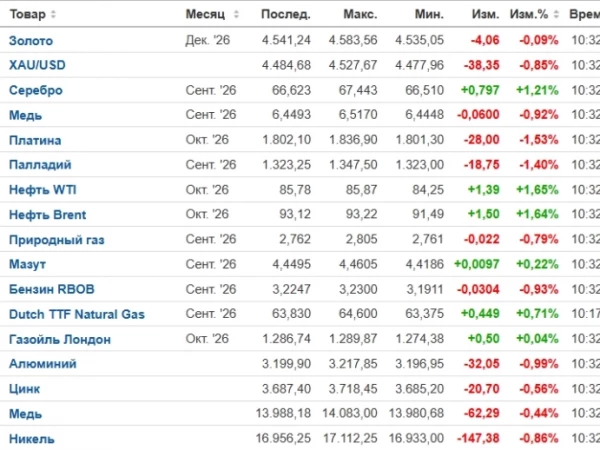600x450 pixels.
Task: Click the Платина link
Action: point(35,140)
